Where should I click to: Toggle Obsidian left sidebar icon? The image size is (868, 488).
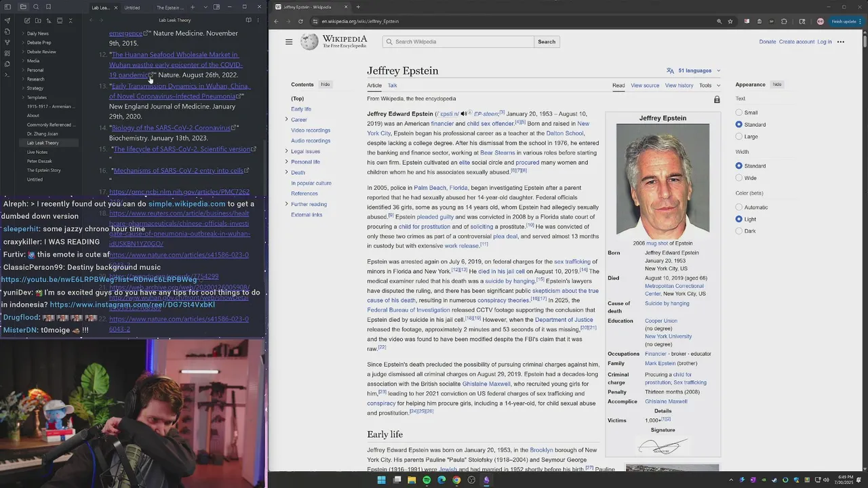tap(7, 7)
